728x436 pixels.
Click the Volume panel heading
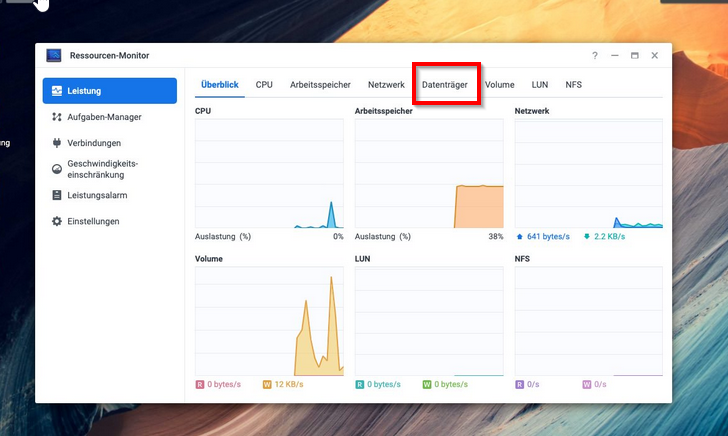pos(209,259)
